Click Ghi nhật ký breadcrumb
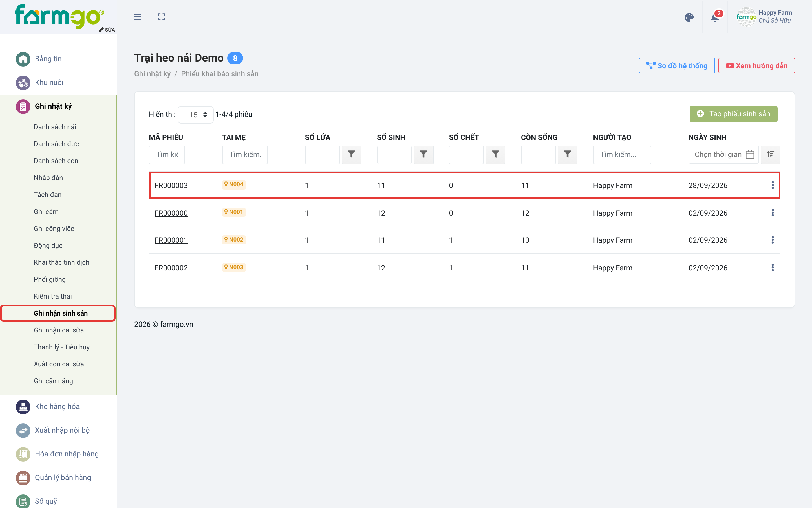Image resolution: width=812 pixels, height=508 pixels. 152,74
